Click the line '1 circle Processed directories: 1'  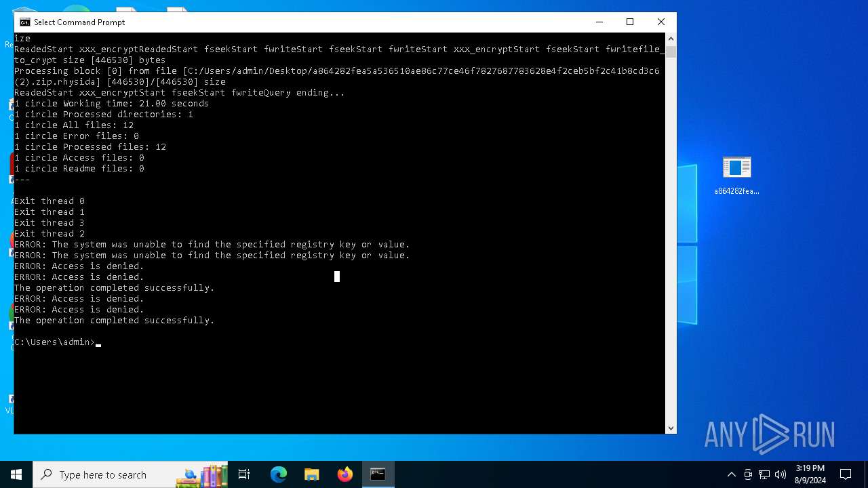click(x=104, y=115)
